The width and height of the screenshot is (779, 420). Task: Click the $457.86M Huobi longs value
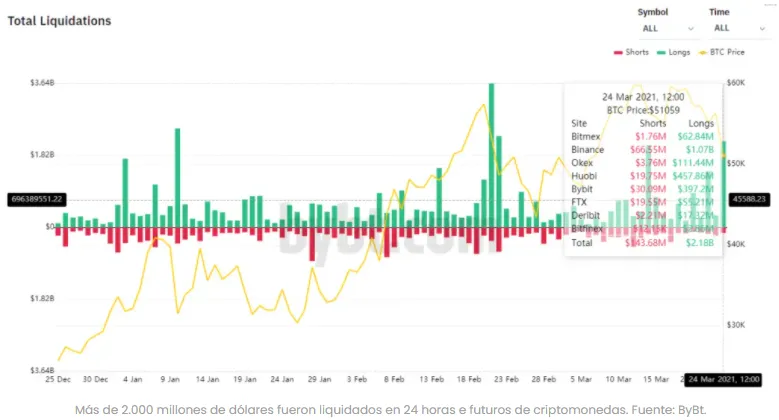[x=693, y=176]
